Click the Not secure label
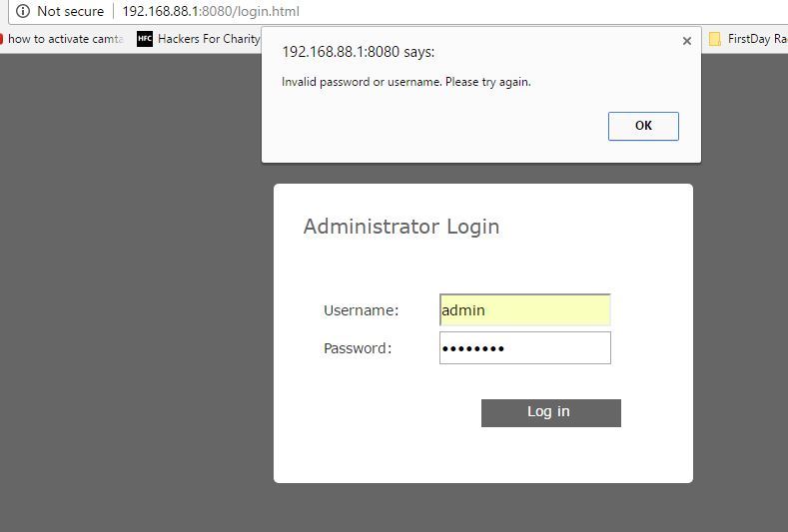 coord(70,11)
